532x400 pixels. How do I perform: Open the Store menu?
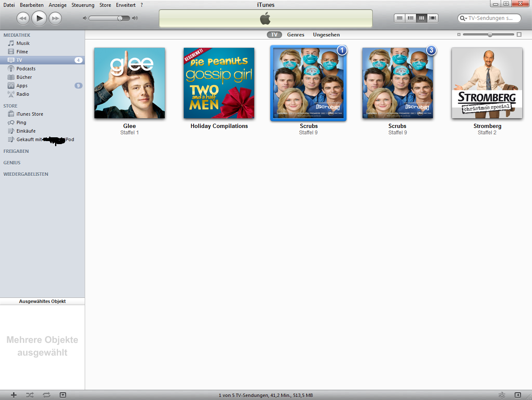coord(105,5)
